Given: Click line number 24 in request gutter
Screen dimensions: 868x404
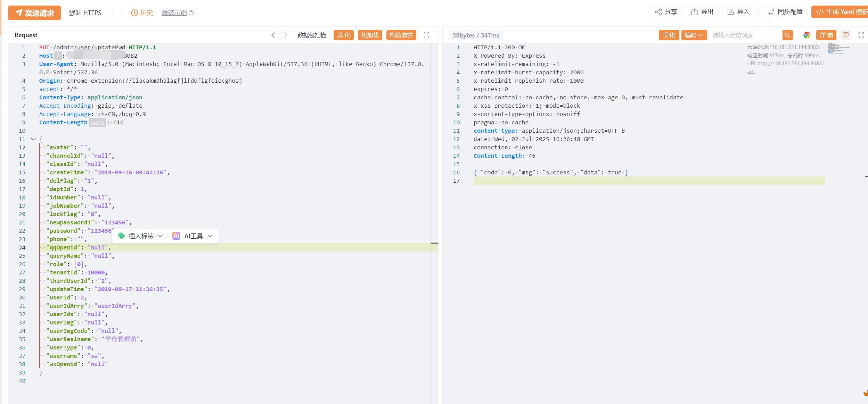Looking at the screenshot, I should click(22, 247).
